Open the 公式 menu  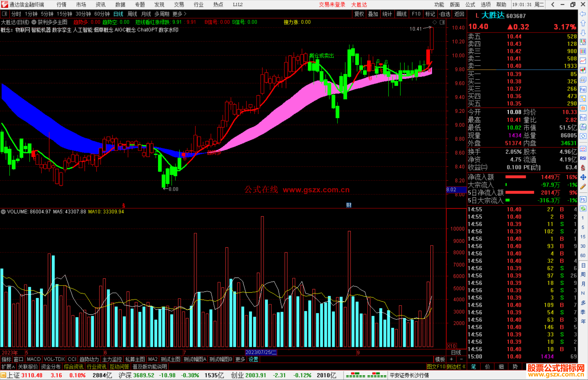pyautogui.click(x=470, y=5)
